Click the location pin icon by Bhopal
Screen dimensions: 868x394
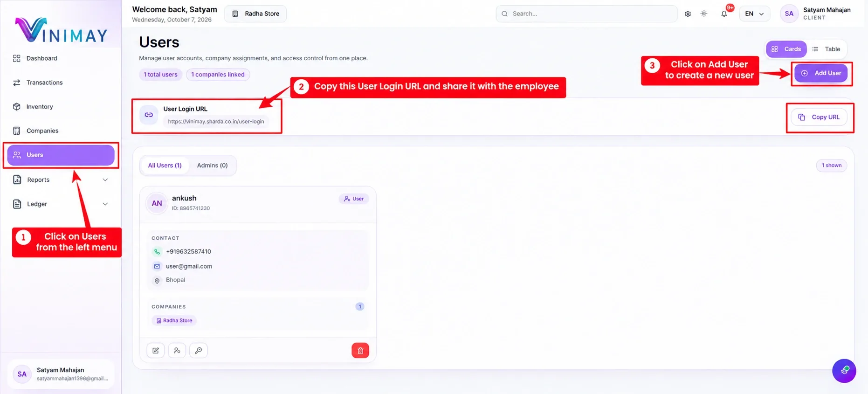coord(157,281)
